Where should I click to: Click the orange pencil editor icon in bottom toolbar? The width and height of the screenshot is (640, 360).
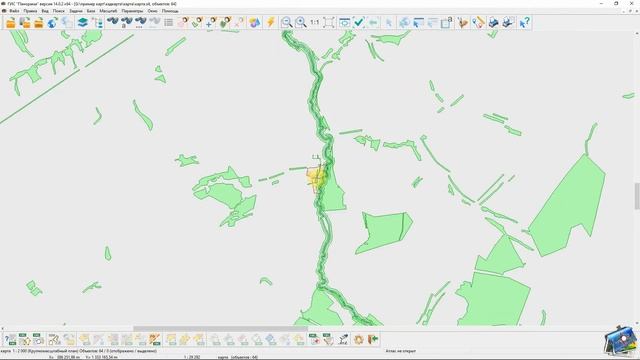tap(154, 339)
